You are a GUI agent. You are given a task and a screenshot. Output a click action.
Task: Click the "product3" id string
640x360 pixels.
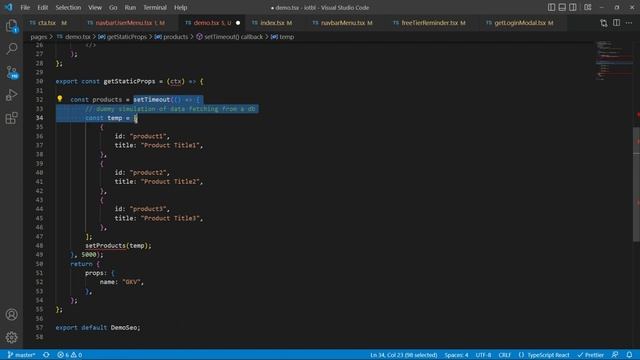point(148,209)
